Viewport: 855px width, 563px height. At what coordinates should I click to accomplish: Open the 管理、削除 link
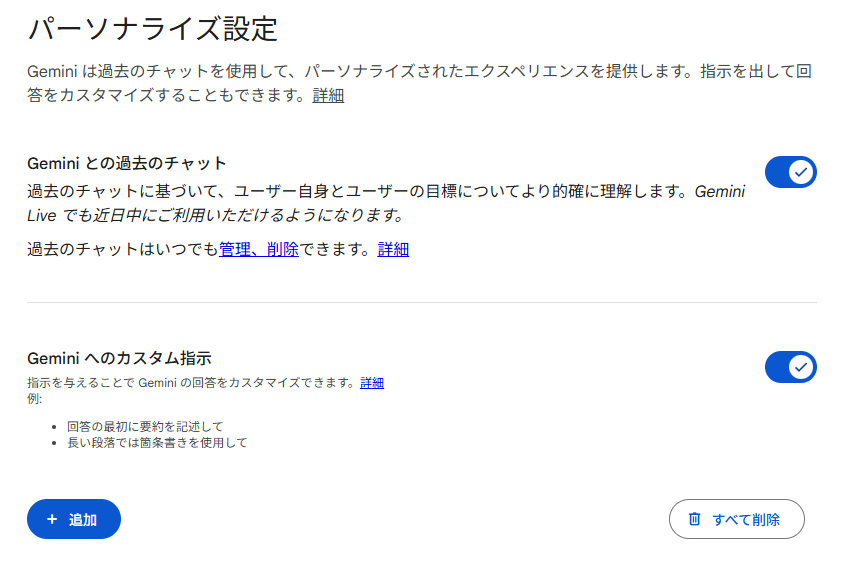(259, 250)
